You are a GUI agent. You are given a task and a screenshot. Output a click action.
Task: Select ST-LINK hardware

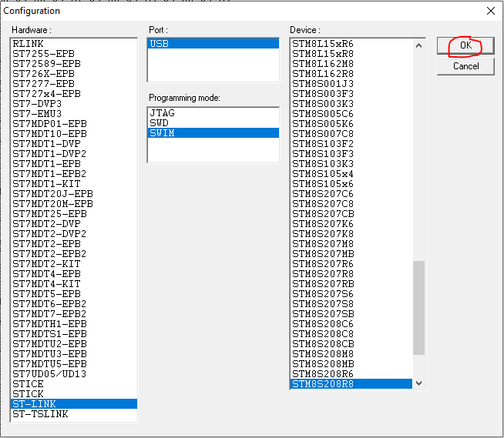tap(74, 404)
